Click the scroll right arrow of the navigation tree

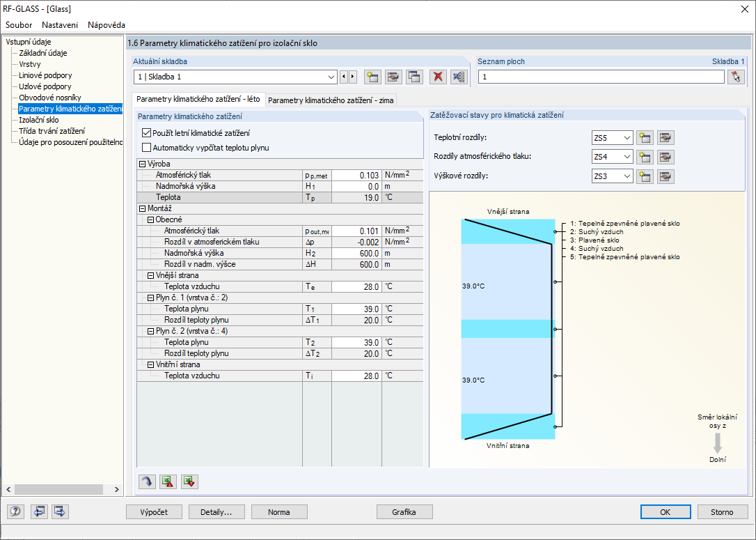pos(117,489)
